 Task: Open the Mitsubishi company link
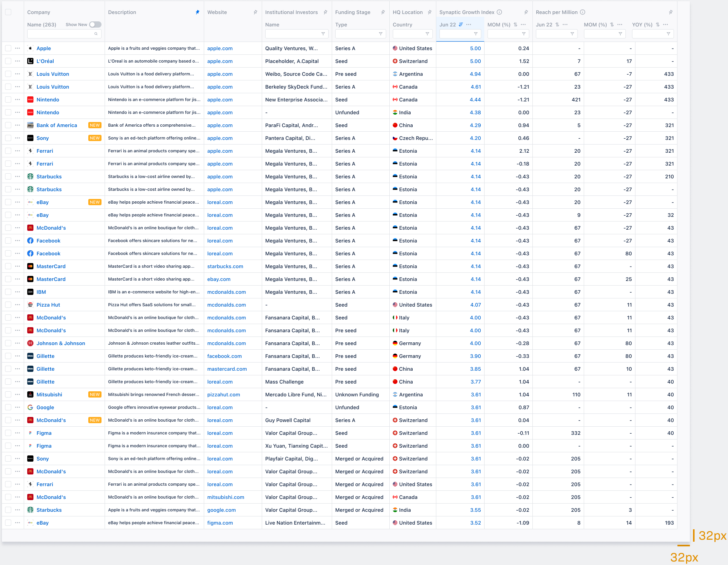click(x=49, y=394)
